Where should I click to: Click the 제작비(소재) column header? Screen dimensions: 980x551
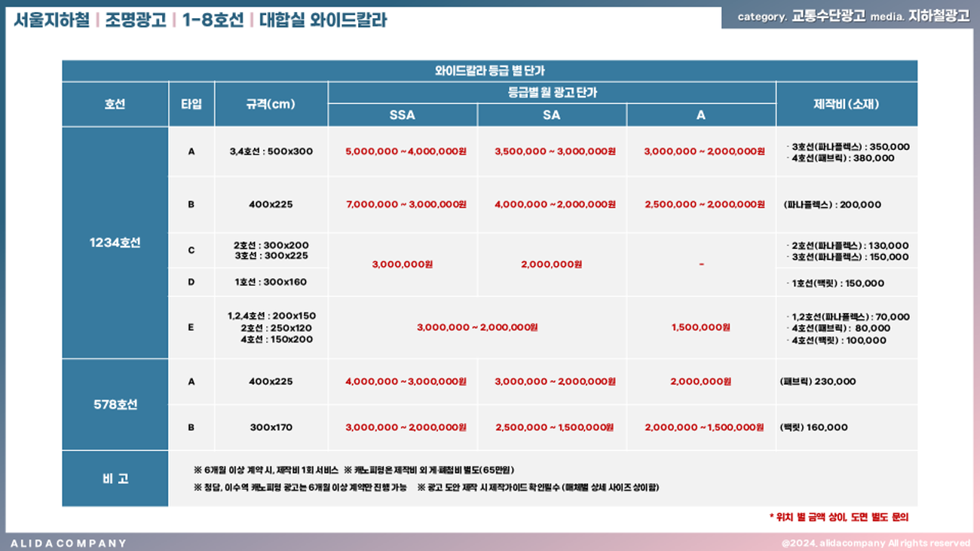point(846,104)
